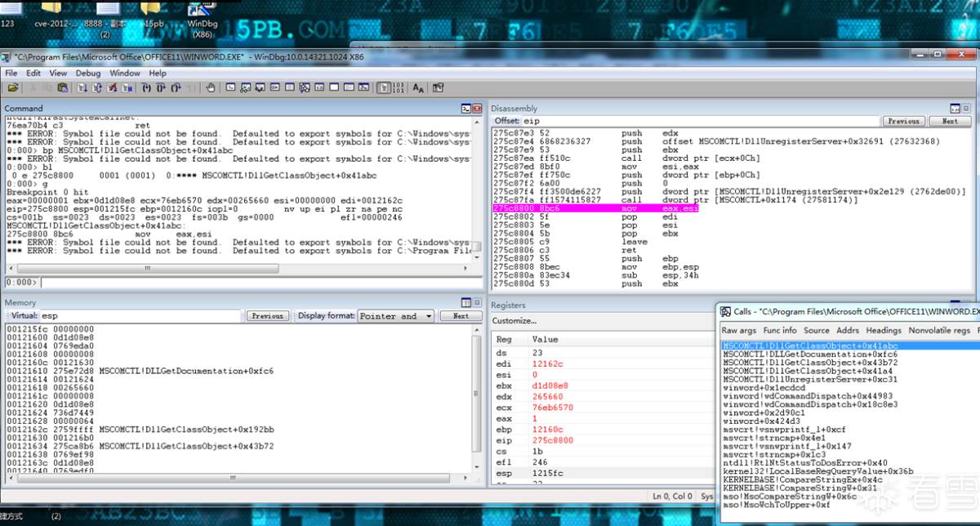The width and height of the screenshot is (980, 526).
Task: Open the Window menu
Action: 125,73
